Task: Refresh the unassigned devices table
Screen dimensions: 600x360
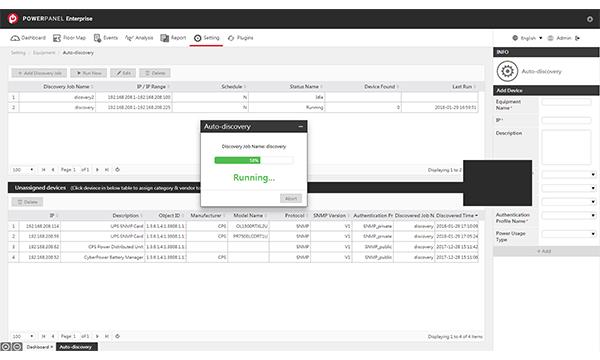Action: click(117, 336)
